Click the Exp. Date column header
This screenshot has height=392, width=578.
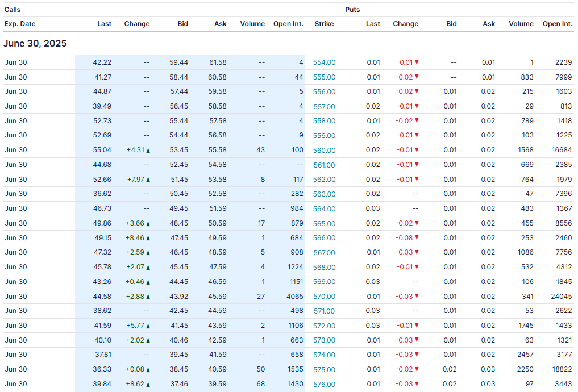click(20, 24)
